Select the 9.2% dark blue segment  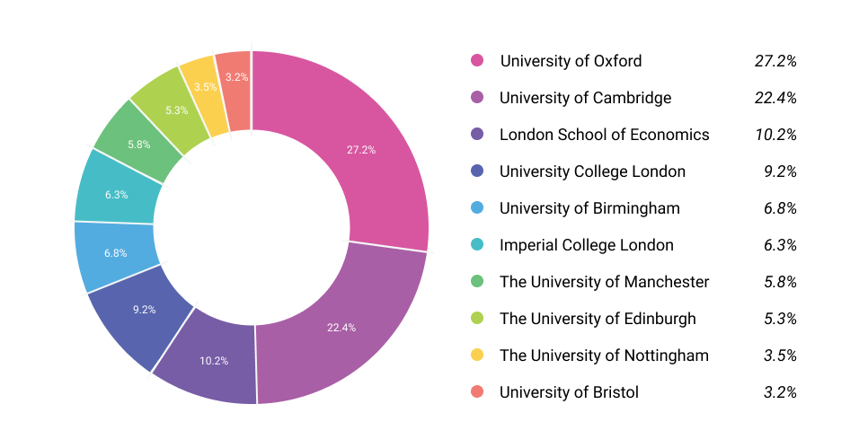[x=144, y=310]
